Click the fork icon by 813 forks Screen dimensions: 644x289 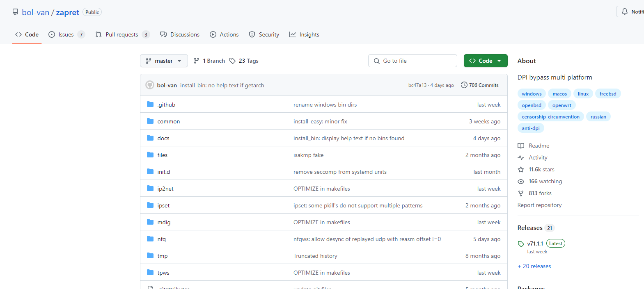coord(521,193)
